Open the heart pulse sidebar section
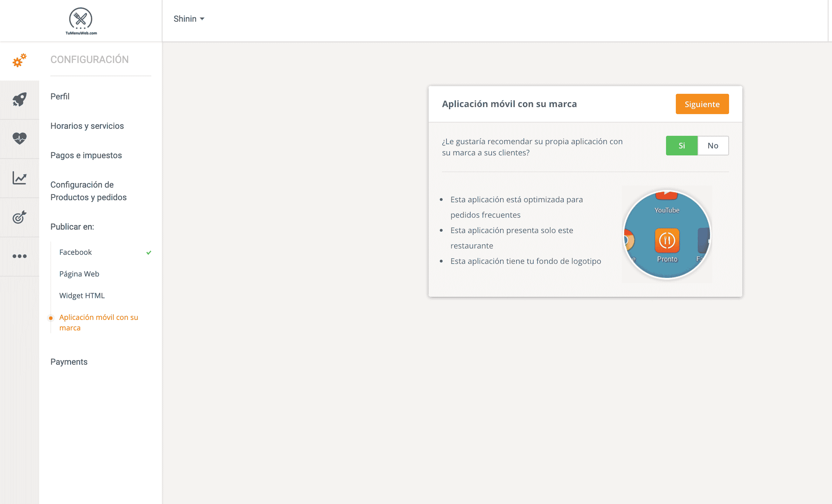832x504 pixels. pos(20,139)
